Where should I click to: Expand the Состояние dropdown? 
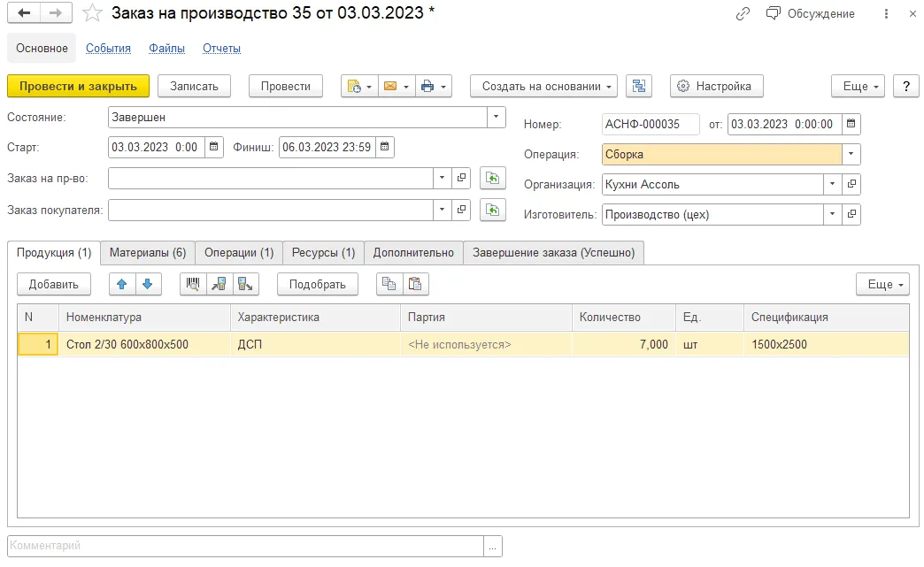[x=497, y=117]
